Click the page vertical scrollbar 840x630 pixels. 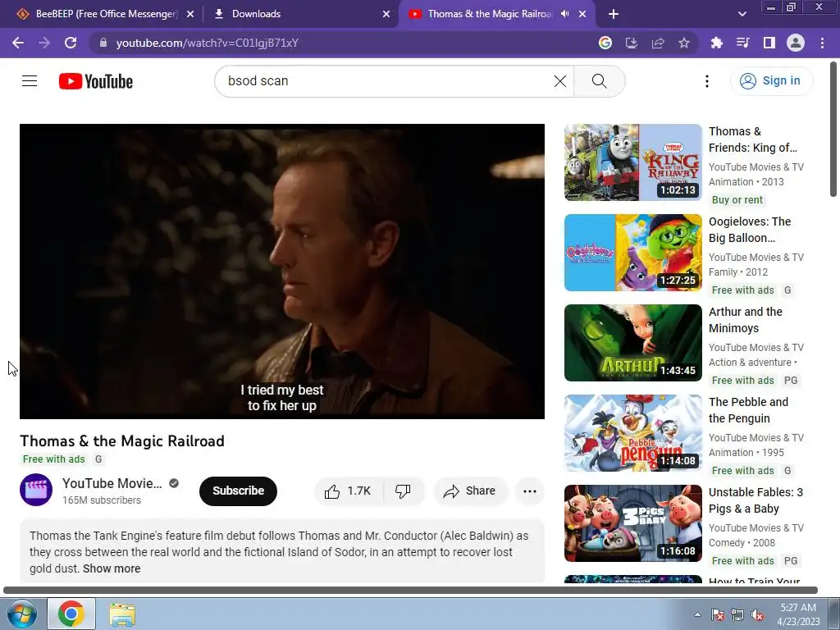click(833, 130)
